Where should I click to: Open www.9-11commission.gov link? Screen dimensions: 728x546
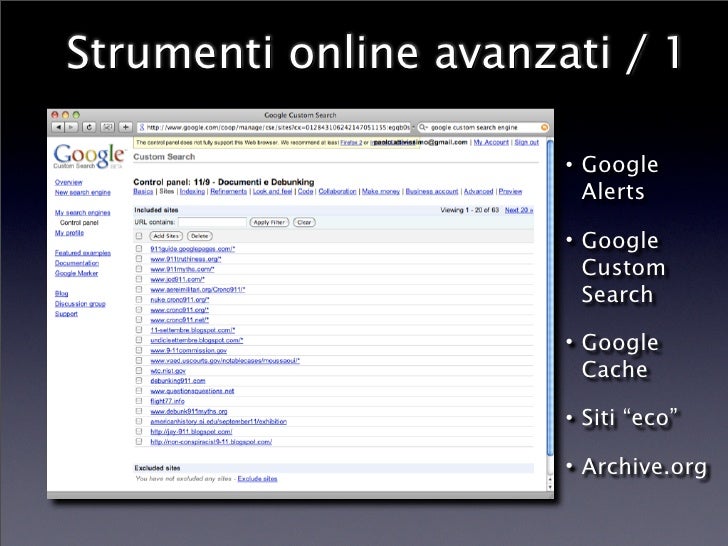(188, 351)
